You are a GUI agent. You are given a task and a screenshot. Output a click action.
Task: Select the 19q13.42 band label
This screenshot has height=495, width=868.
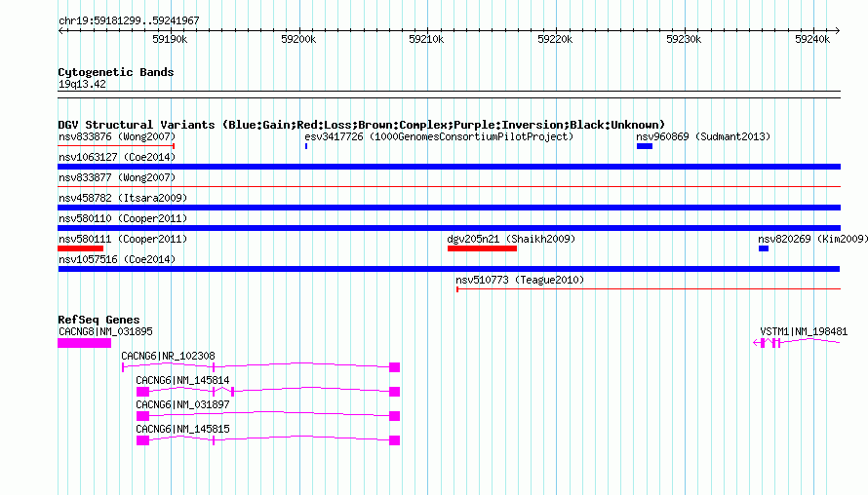tap(82, 84)
